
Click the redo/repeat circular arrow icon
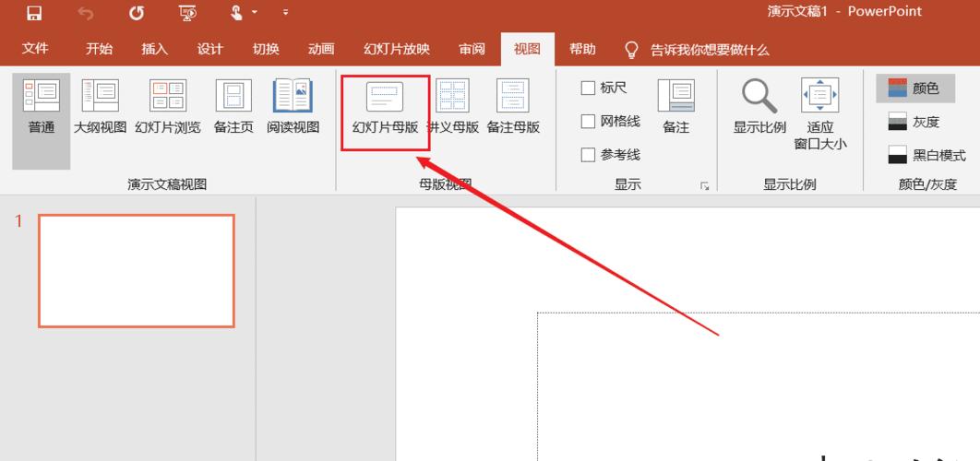coord(137,13)
